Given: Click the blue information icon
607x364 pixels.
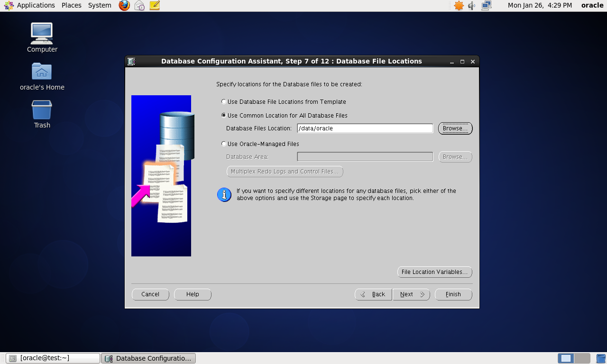Looking at the screenshot, I should [224, 195].
